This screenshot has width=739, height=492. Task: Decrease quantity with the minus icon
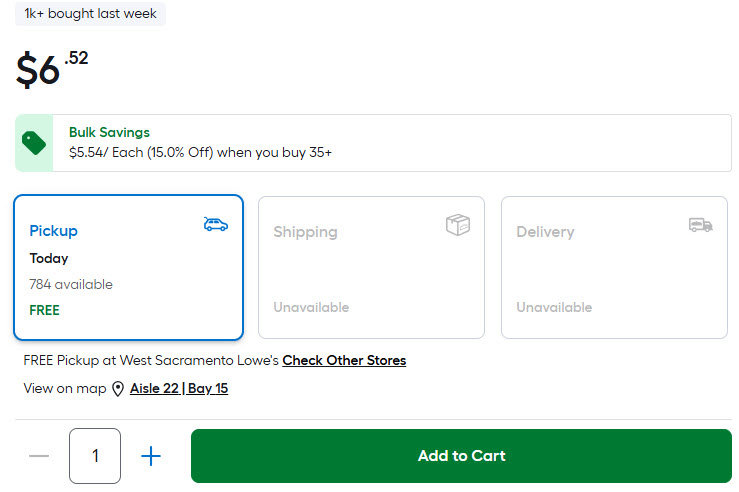pyautogui.click(x=39, y=456)
